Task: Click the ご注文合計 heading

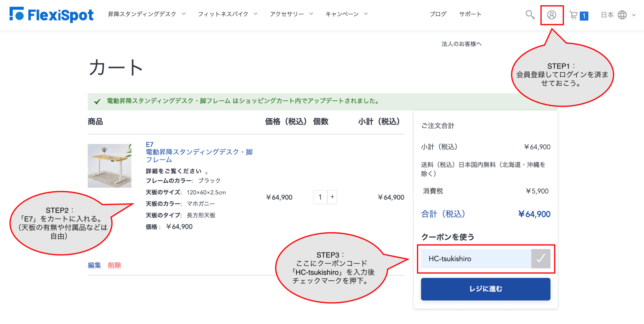Action: [438, 126]
